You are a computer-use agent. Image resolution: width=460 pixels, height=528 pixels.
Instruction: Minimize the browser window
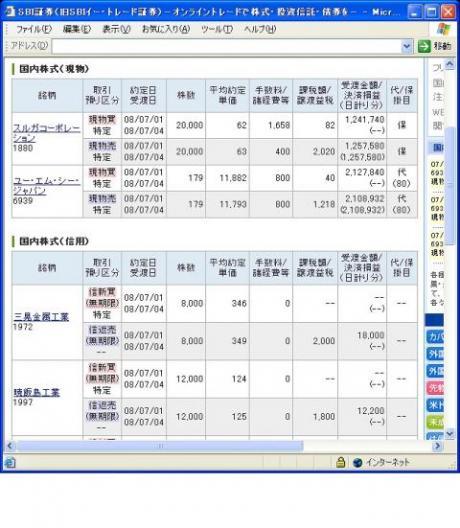coord(415,12)
